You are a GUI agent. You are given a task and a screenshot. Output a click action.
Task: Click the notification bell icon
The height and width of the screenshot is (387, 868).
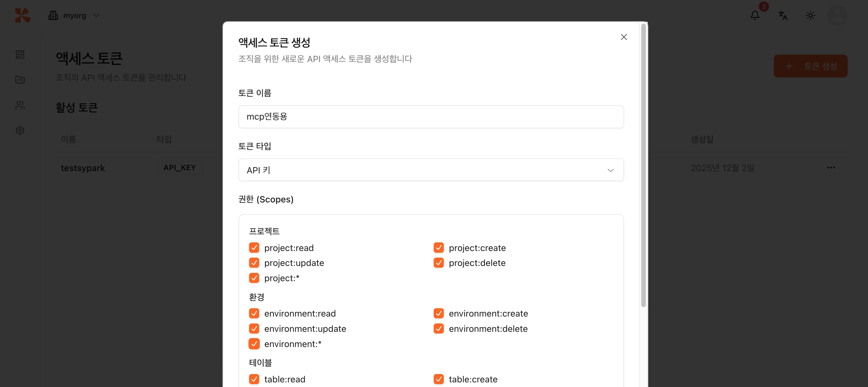coord(755,16)
